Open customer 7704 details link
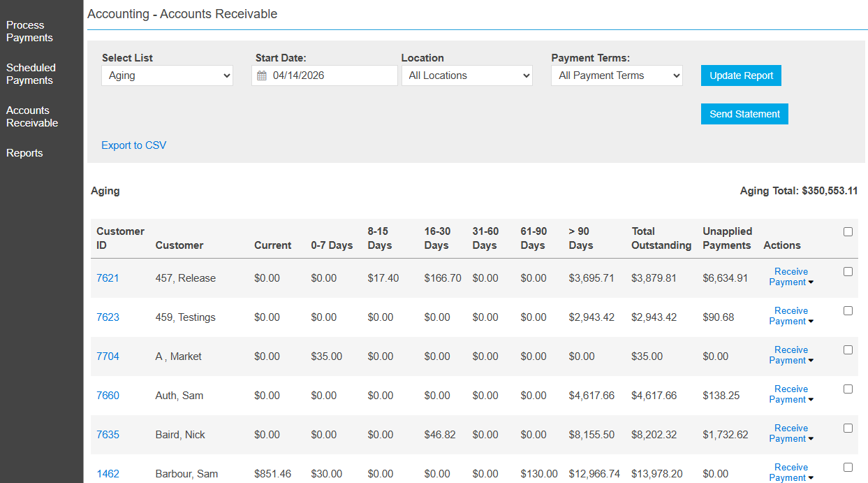The width and height of the screenshot is (868, 483). (108, 356)
